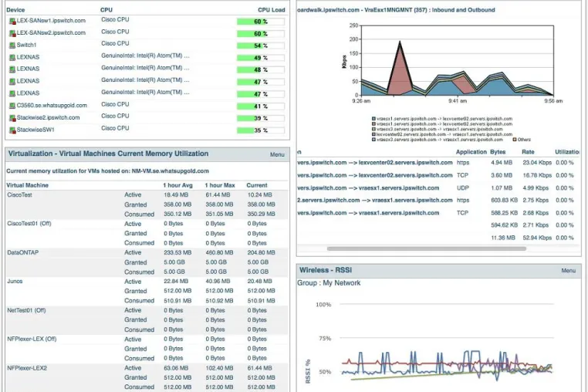Screen dimensions: 588x392
Task: Click first vraesx1 legend square under chart
Action: click(373, 119)
